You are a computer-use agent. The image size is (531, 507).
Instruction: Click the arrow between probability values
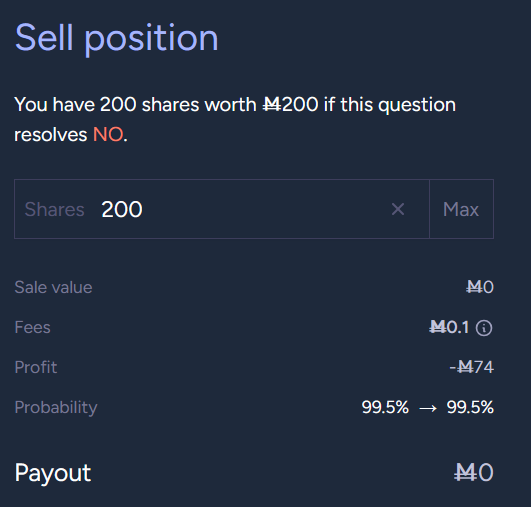pyautogui.click(x=428, y=408)
